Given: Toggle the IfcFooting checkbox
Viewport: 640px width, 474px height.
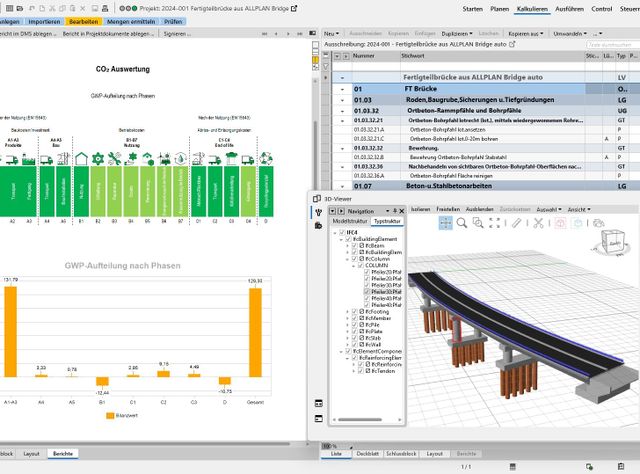Looking at the screenshot, I should click(355, 312).
